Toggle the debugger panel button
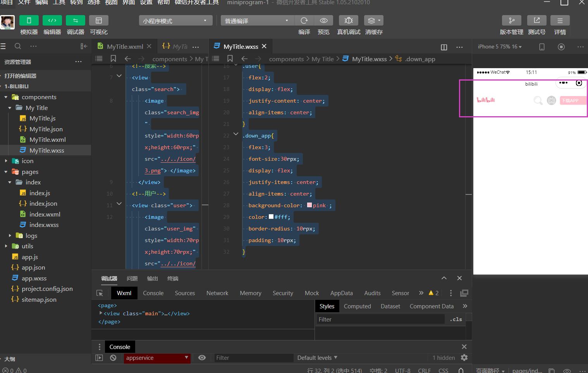Screen dimensions: 588x373 [76, 21]
